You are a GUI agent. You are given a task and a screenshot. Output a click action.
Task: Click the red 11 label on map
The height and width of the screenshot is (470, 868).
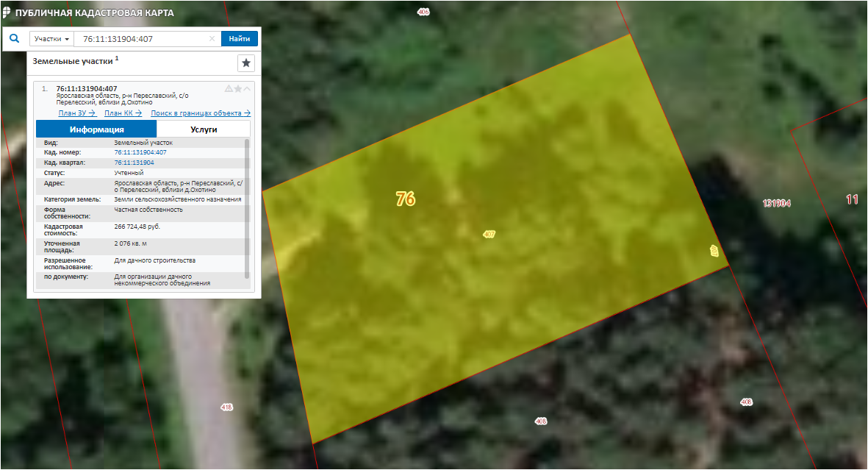coord(853,199)
